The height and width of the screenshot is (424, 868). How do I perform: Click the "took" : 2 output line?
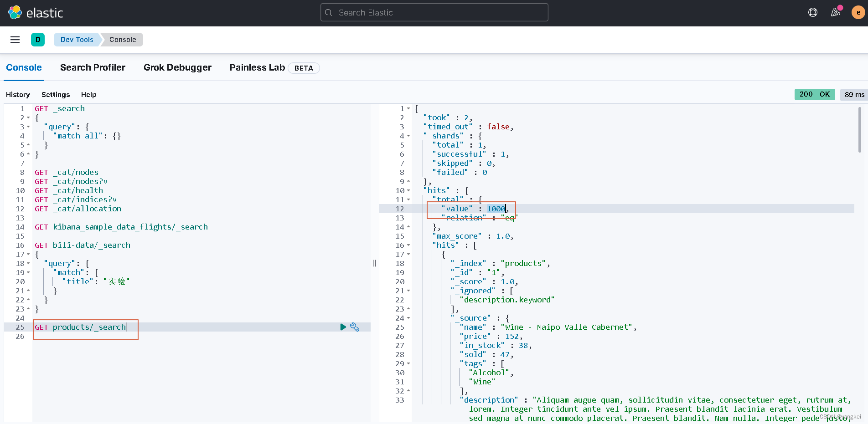click(448, 117)
